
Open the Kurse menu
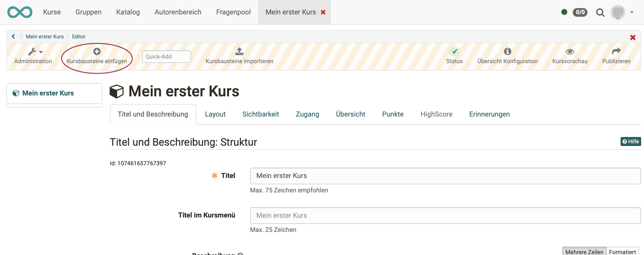click(52, 12)
